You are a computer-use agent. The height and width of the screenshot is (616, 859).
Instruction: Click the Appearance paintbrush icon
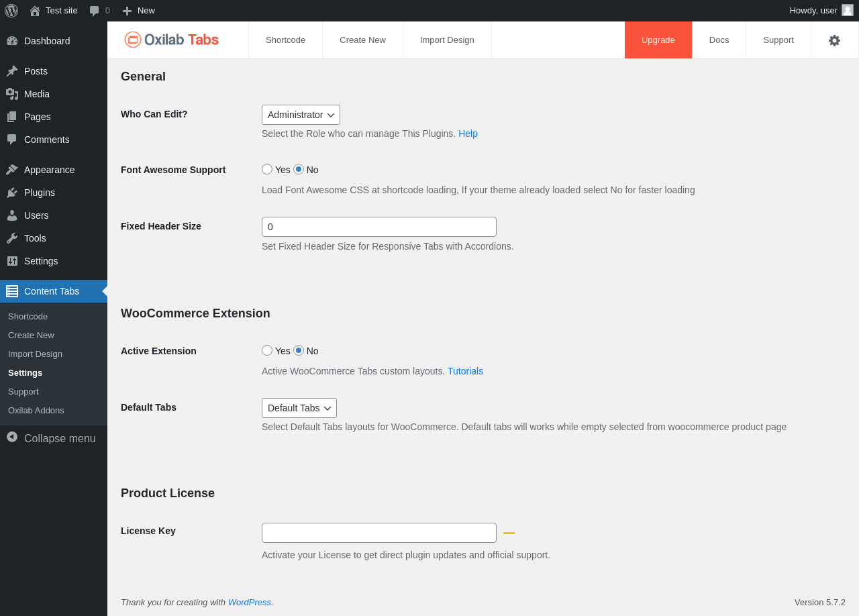pos(12,170)
